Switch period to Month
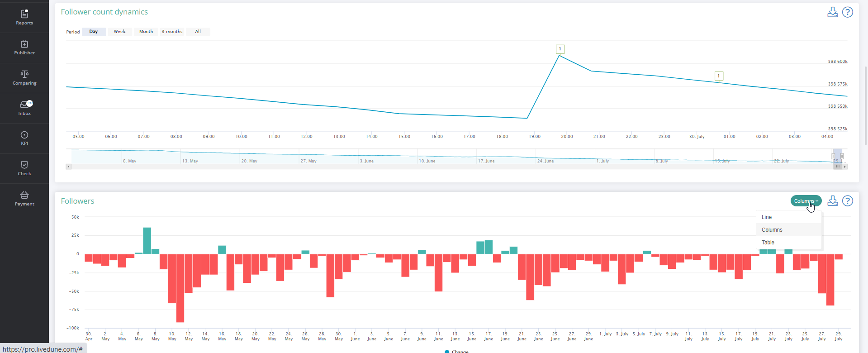 click(146, 32)
